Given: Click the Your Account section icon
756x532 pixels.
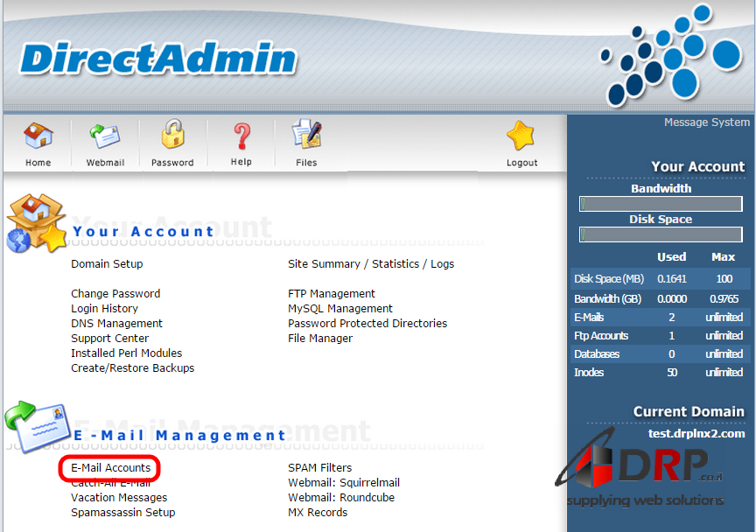Looking at the screenshot, I should click(35, 224).
